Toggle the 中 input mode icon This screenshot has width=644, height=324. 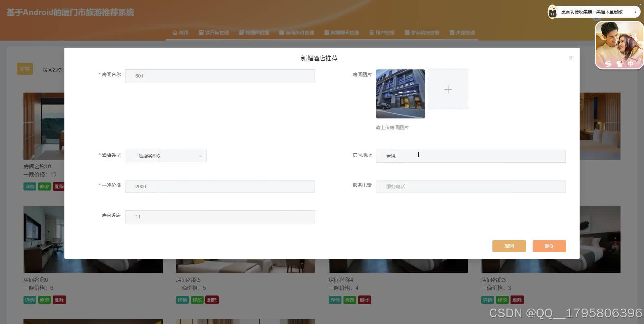pyautogui.click(x=631, y=63)
